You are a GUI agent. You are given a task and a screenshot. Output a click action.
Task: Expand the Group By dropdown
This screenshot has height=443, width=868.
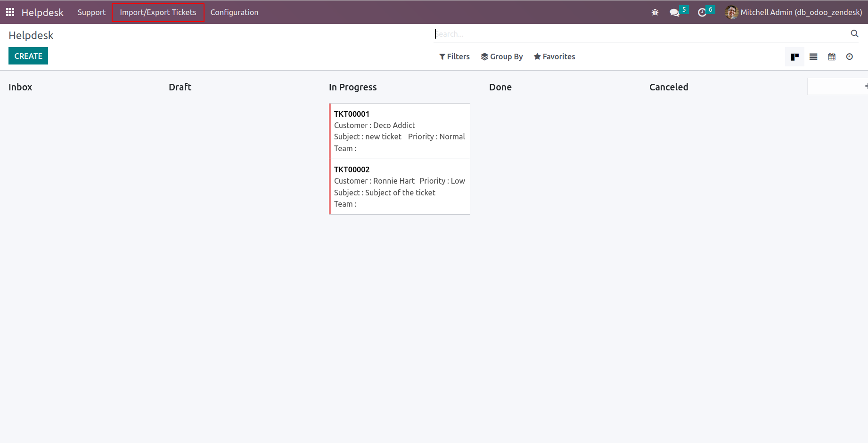pyautogui.click(x=502, y=56)
